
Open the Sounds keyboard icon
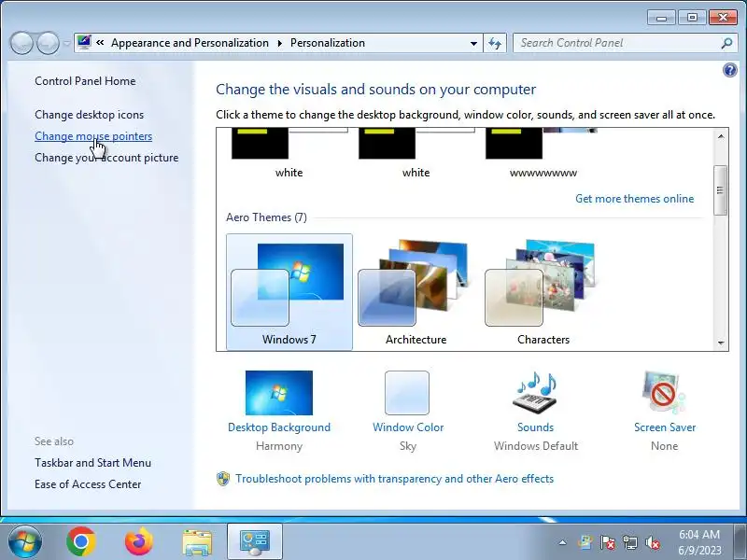[535, 393]
